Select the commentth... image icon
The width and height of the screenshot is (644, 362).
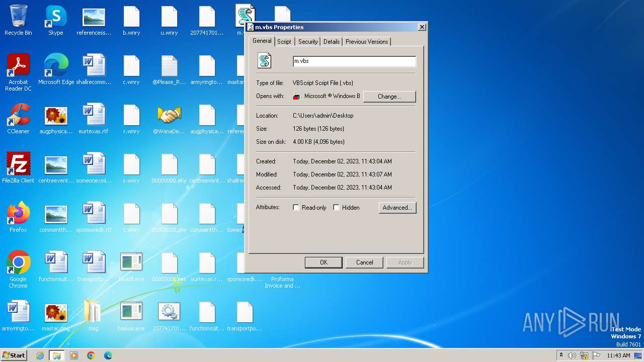pos(56,217)
